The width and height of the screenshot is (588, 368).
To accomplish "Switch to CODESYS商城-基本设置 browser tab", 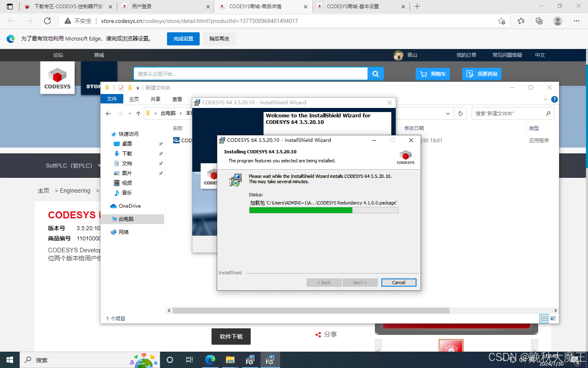I will pyautogui.click(x=361, y=7).
